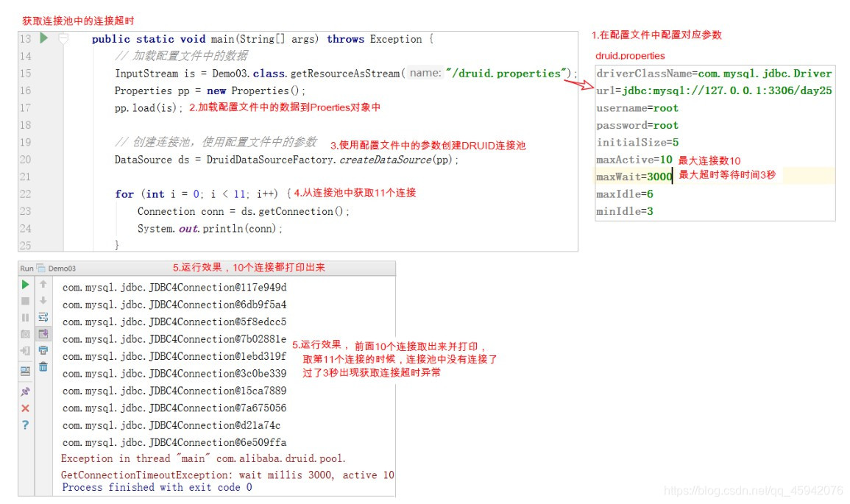Image resolution: width=850 pixels, height=504 pixels.
Task: Click console line 'JDBC4Connection@117e949d'
Action: [174, 287]
